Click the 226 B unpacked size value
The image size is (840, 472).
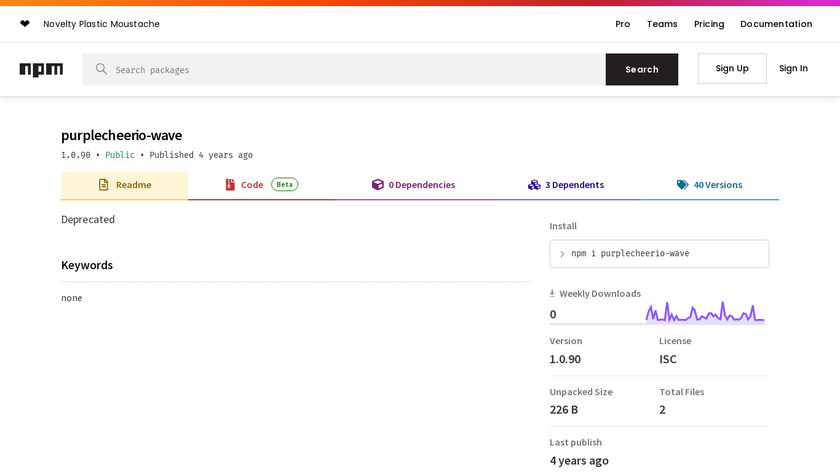(x=564, y=410)
